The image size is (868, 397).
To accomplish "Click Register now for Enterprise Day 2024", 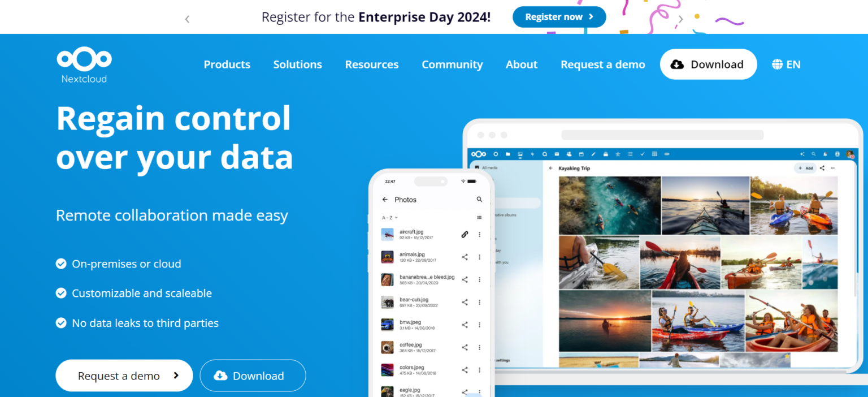I will [559, 16].
